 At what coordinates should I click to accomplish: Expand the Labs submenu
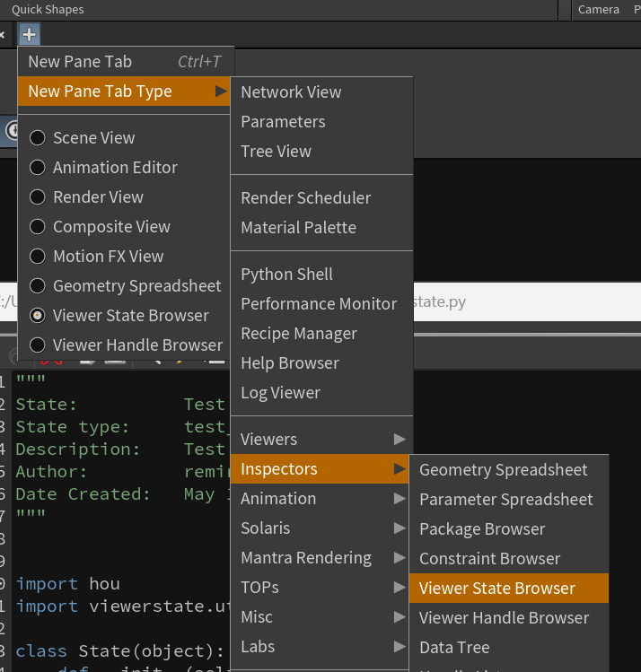[x=321, y=646]
